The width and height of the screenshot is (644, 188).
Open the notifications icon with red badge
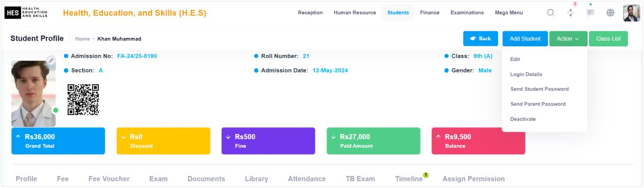571,13
